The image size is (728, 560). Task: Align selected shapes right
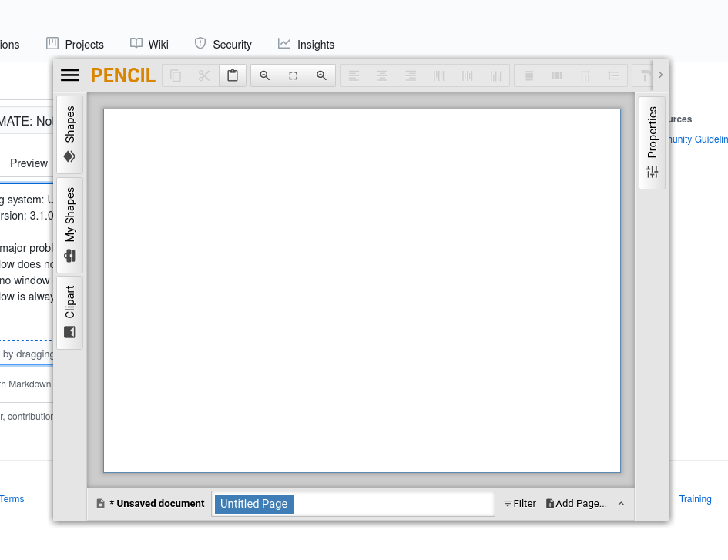(x=411, y=75)
